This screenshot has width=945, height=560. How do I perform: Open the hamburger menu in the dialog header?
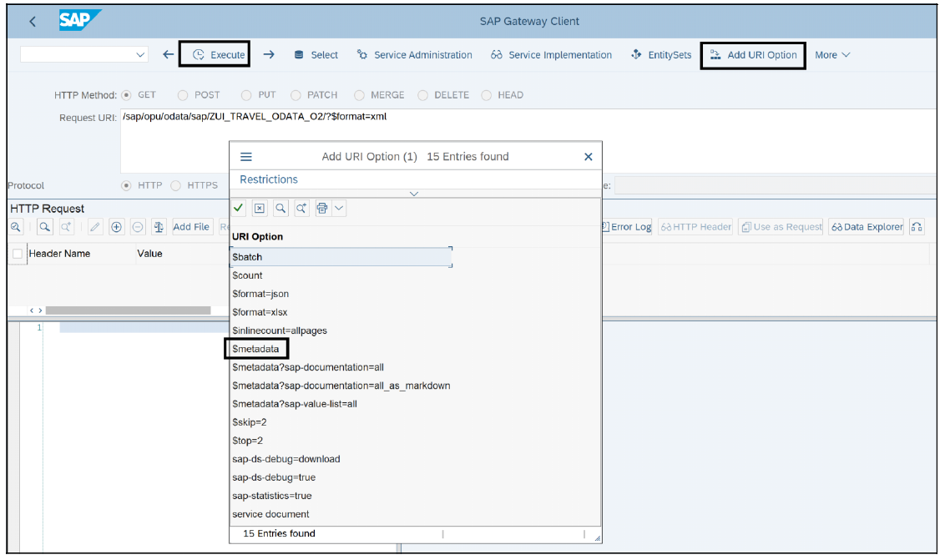[246, 156]
